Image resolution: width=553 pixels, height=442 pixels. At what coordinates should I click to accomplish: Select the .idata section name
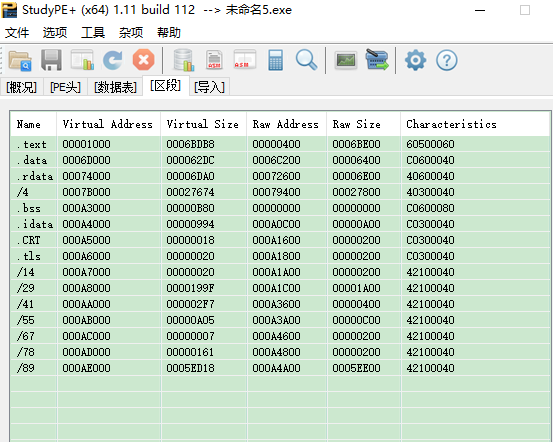click(x=35, y=224)
